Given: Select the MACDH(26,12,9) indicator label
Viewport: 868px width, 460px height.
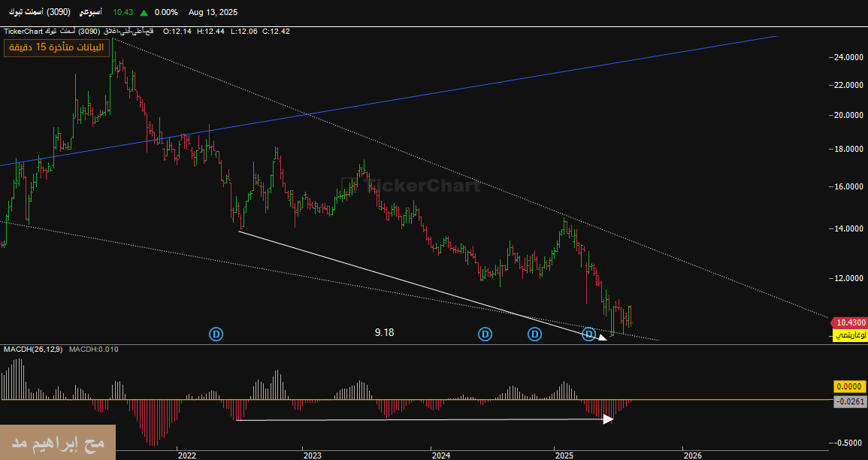Looking at the screenshot, I should [33, 350].
